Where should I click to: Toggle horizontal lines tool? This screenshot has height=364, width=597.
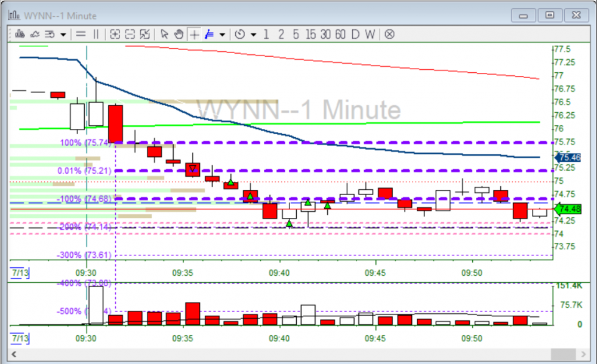pyautogui.click(x=80, y=34)
